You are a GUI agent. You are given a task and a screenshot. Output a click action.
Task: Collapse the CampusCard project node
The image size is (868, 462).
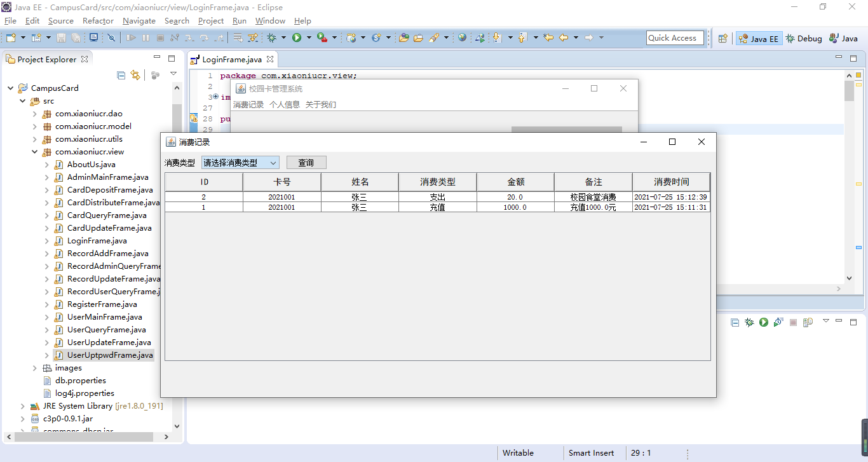click(10, 88)
